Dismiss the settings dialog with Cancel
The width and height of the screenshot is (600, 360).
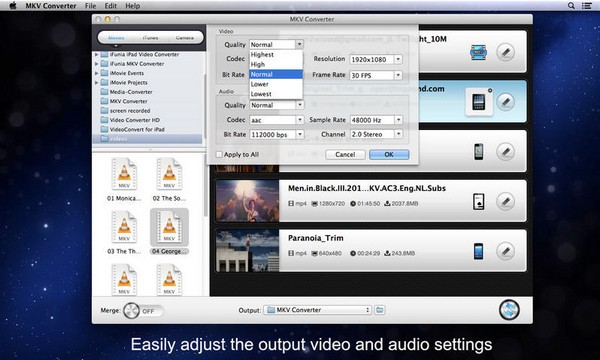click(x=345, y=155)
